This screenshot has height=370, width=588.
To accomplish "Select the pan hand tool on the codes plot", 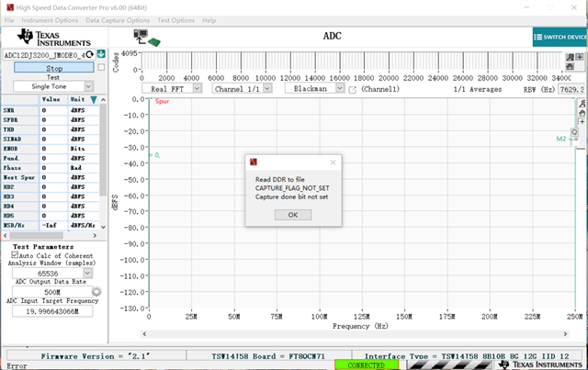I will click(x=570, y=66).
